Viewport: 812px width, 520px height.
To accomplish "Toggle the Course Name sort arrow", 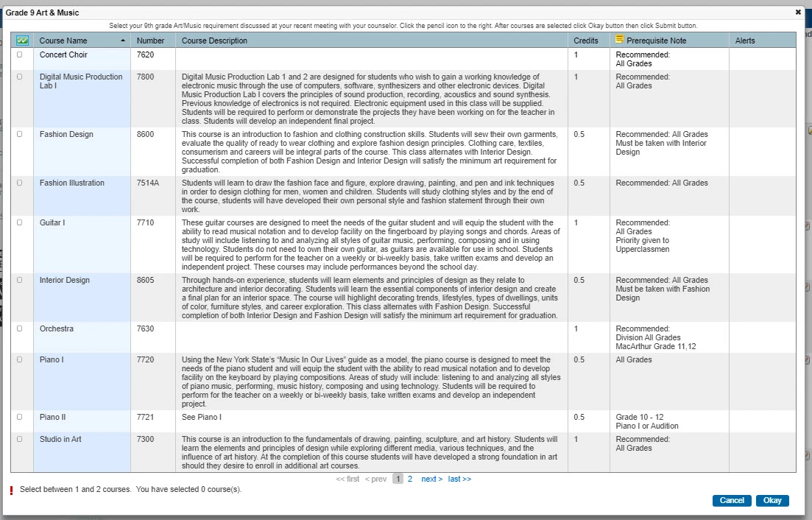I will 122,41.
